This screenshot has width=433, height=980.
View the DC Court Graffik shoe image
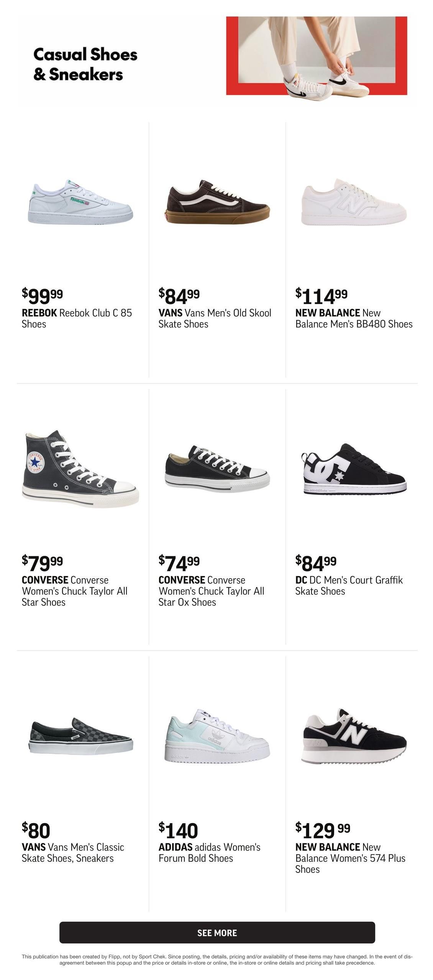click(354, 469)
